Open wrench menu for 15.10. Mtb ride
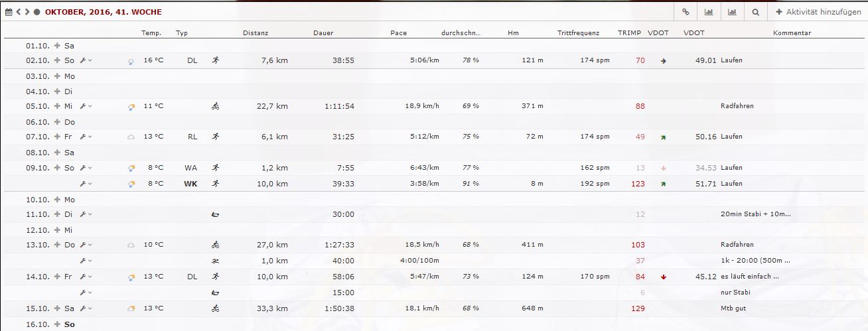The image size is (868, 331). coord(86,308)
